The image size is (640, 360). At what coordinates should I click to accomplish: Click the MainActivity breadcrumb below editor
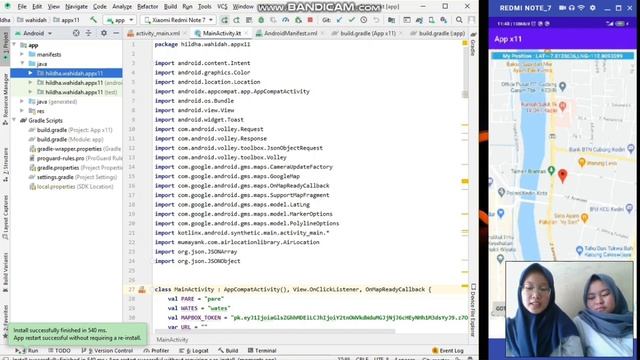[172, 340]
